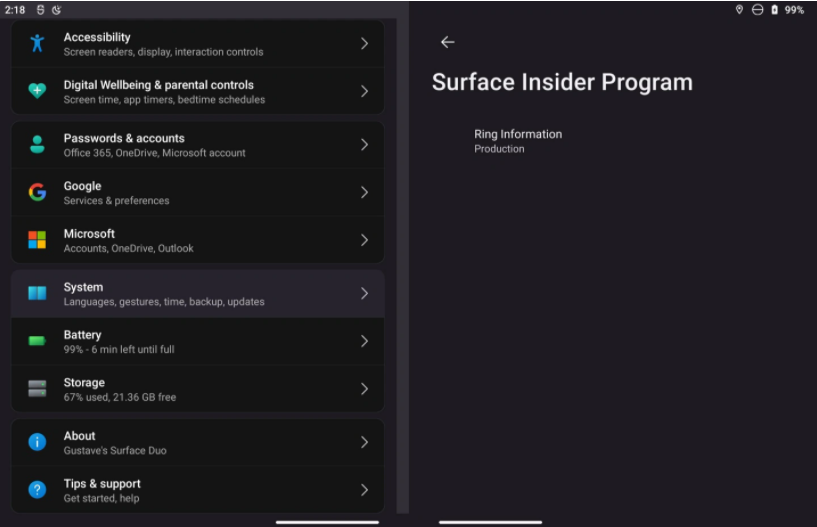Go back using the arrow above Surface Insider Program
Viewport: 817px width, 527px height.
point(448,42)
